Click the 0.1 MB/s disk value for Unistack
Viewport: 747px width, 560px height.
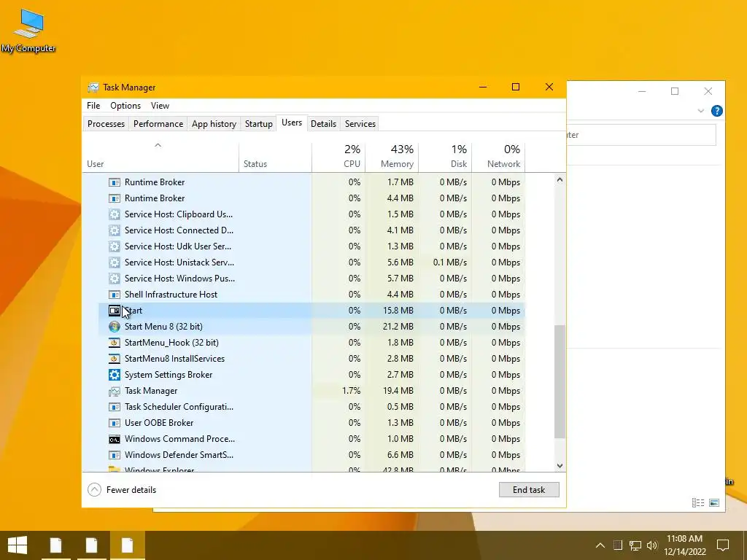449,262
